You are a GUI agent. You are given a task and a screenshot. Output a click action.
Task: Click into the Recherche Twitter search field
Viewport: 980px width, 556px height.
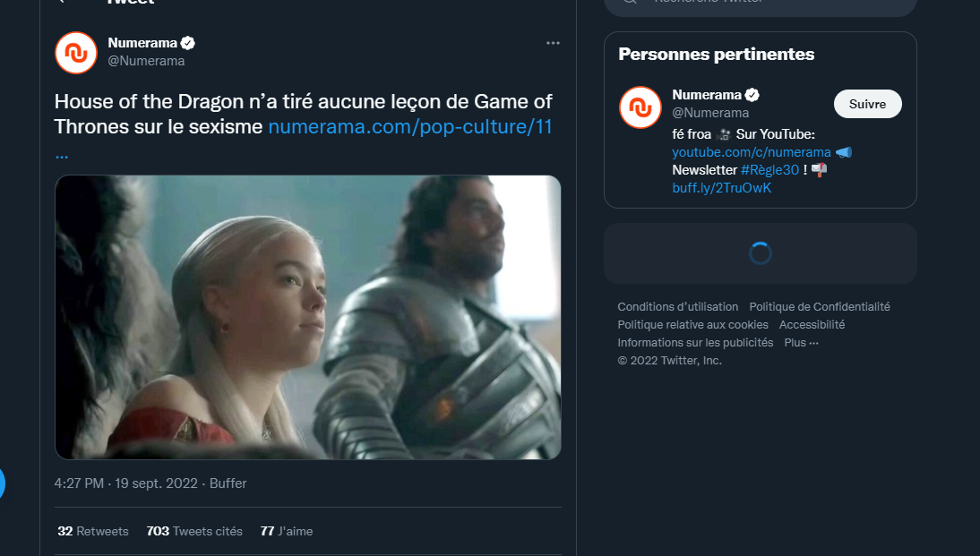click(x=760, y=5)
